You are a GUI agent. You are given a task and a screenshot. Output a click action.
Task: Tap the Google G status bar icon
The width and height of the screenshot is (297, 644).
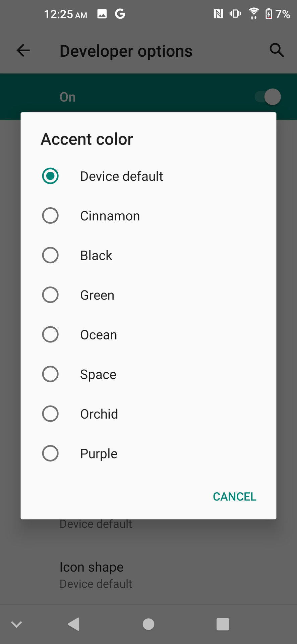[120, 14]
